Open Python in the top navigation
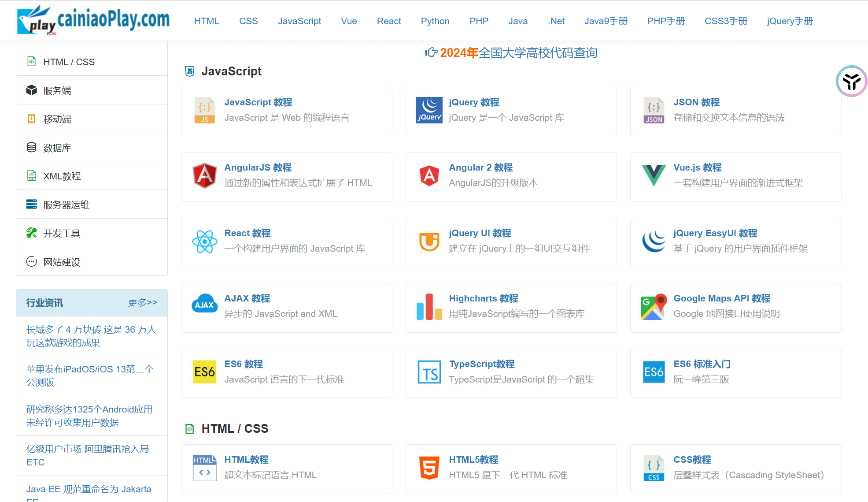Image resolution: width=868 pixels, height=502 pixels. click(x=435, y=21)
